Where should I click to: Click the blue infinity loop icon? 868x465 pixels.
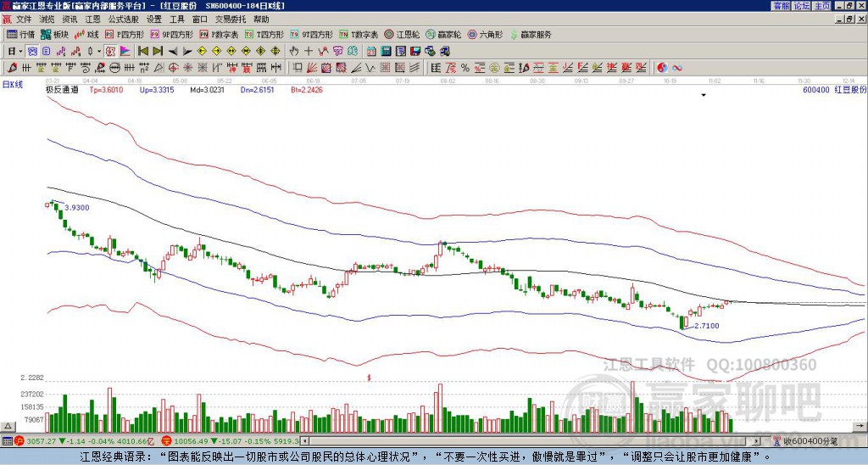pos(677,68)
